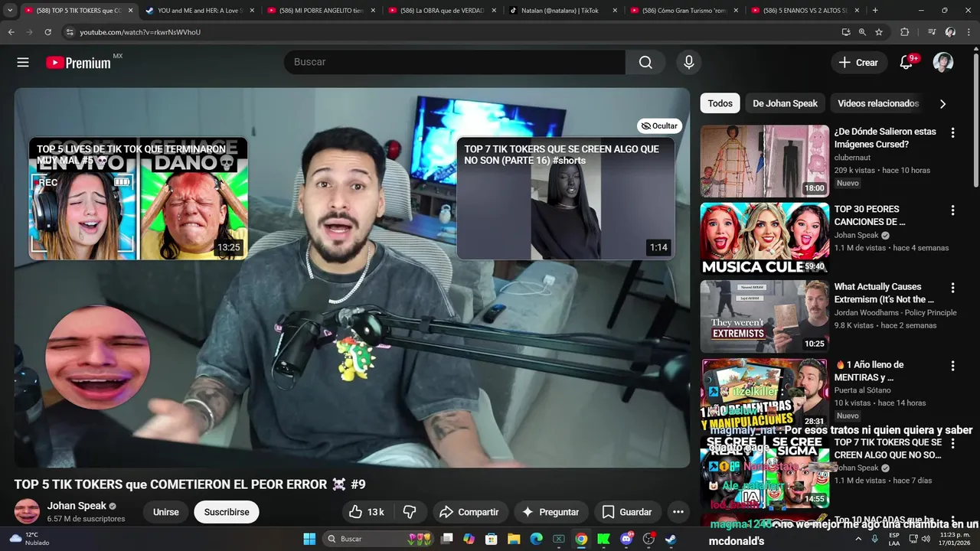Show hidden system tray icons chevron
Viewport: 980px width, 551px height.
tap(860, 539)
